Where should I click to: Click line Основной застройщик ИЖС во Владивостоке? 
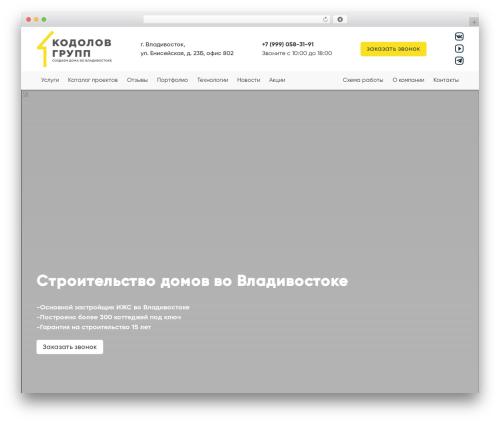point(113,307)
